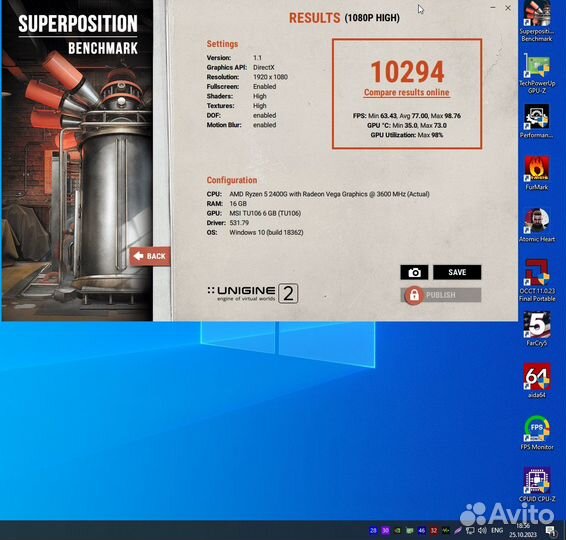Viewport: 566px width, 540px height.
Task: Click the GPU Utilization Max 98% line
Action: (x=406, y=135)
